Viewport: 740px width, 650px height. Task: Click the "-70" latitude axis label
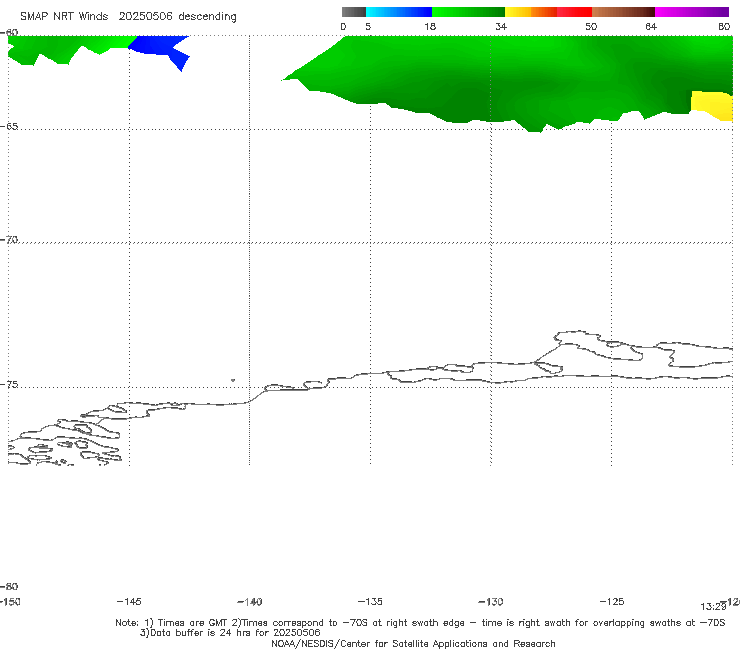pos(9,240)
